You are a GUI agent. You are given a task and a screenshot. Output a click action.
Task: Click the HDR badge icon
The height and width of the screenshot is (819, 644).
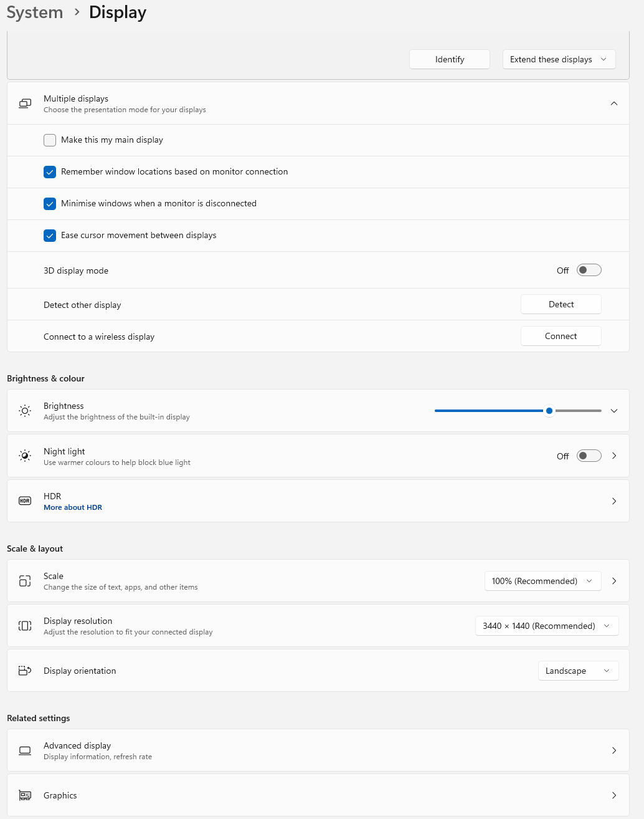point(25,501)
